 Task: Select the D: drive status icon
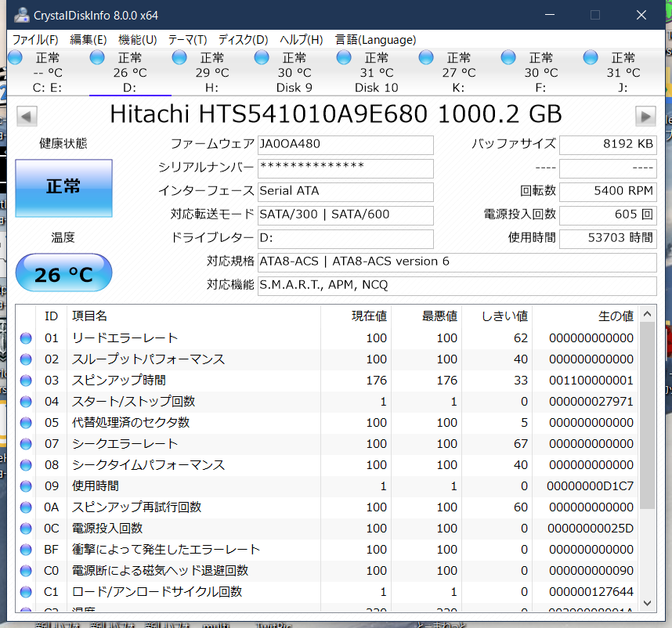(x=97, y=57)
